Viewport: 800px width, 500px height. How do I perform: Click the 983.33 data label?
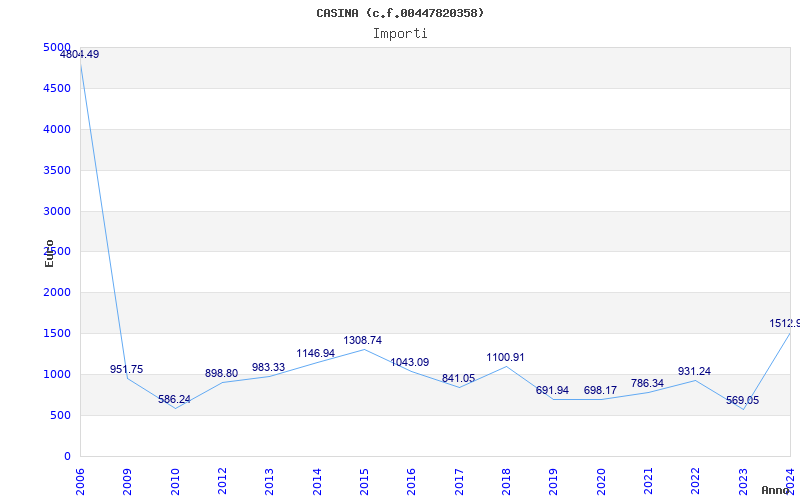click(268, 367)
